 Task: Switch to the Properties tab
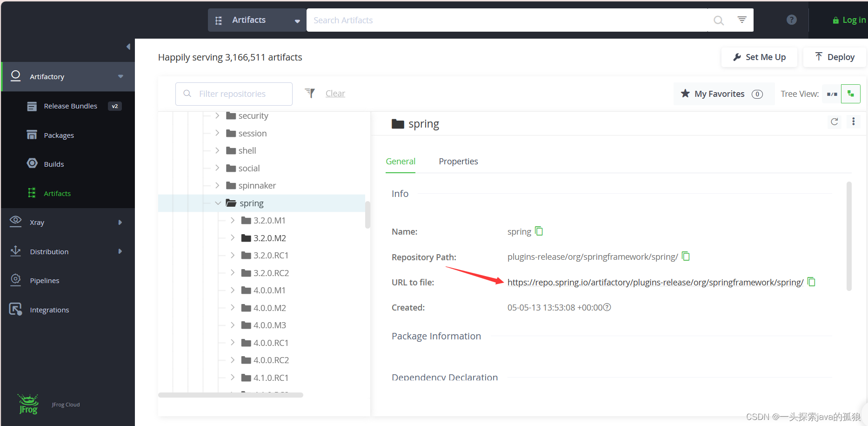pyautogui.click(x=458, y=162)
